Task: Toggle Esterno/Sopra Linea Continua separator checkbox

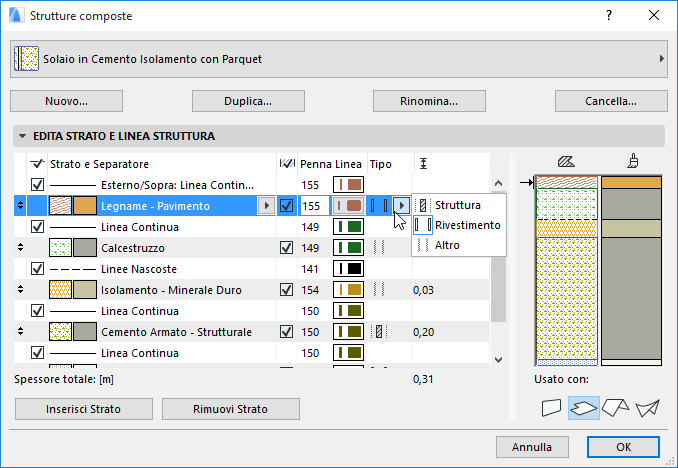Action: pos(37,185)
